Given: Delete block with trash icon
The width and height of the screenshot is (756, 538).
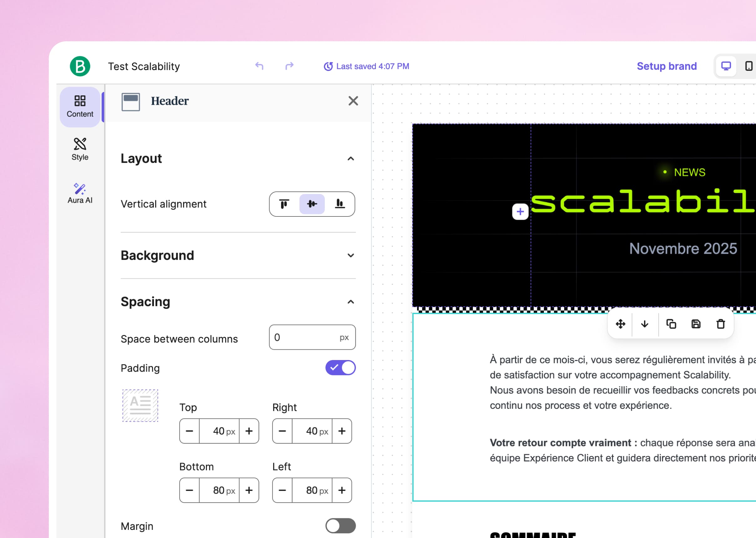Looking at the screenshot, I should tap(721, 324).
